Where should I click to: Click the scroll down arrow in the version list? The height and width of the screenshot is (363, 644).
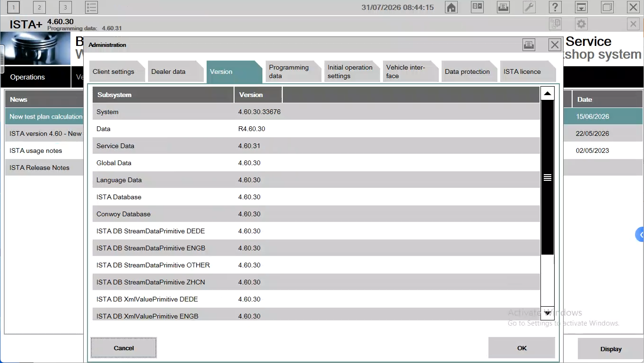(548, 312)
